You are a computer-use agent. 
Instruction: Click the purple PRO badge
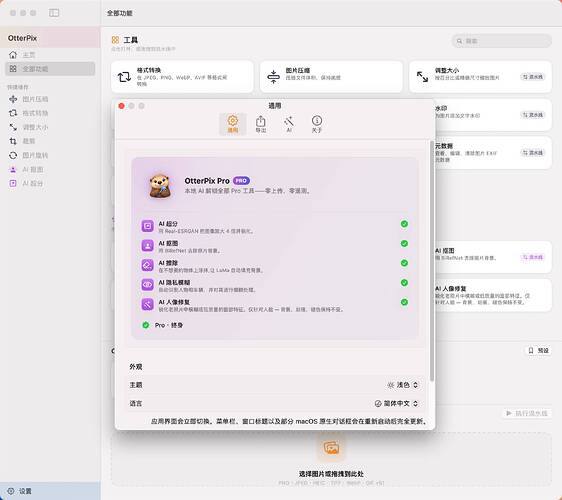point(241,181)
